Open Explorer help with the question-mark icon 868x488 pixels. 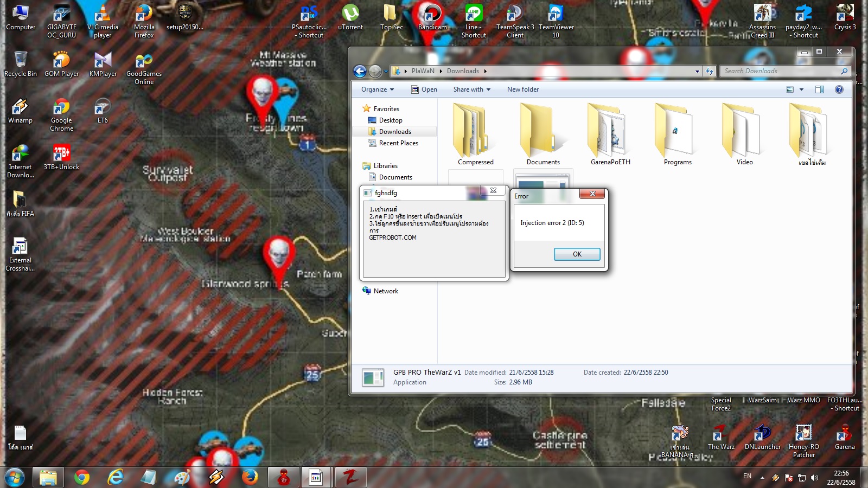tap(839, 89)
